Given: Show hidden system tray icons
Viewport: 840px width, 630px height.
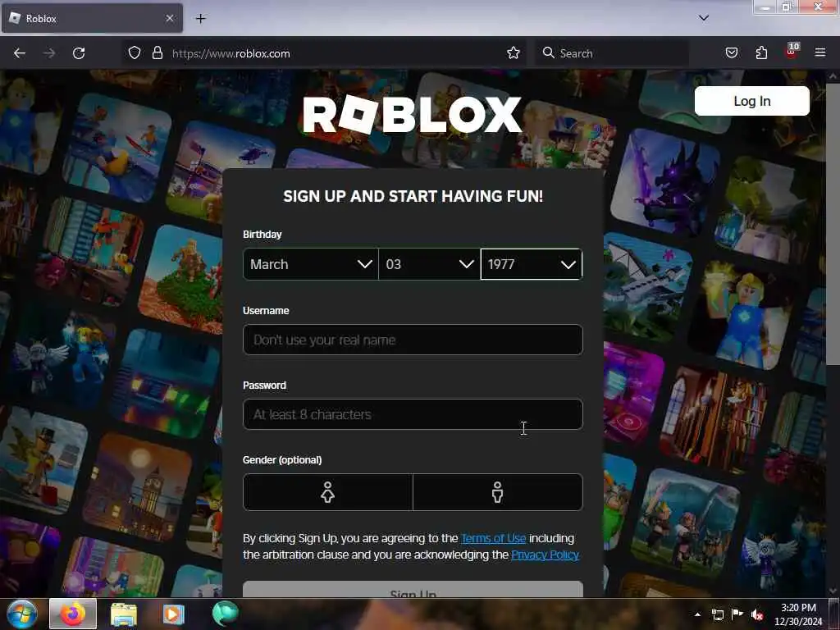Looking at the screenshot, I should point(697,614).
